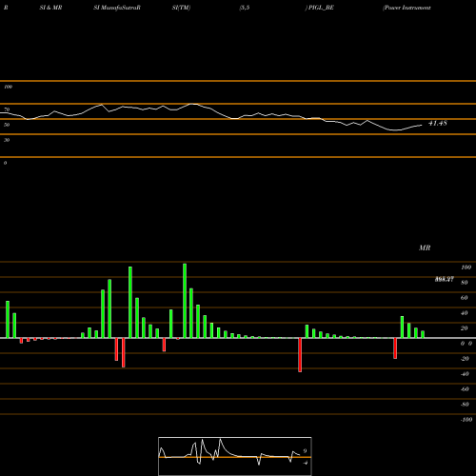This screenshot has width=476, height=476.
Task: Click the 0 level label on RSI axis
Action: 5,163
